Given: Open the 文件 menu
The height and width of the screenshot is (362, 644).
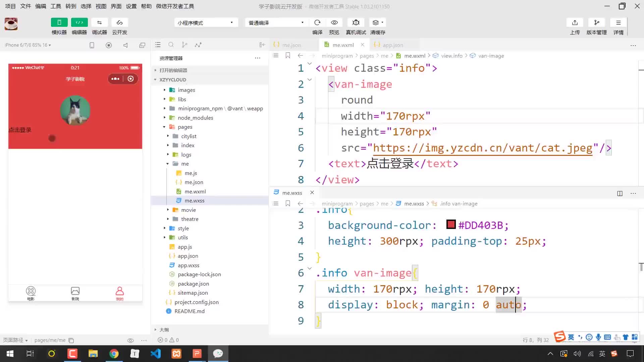Looking at the screenshot, I should 25,6.
